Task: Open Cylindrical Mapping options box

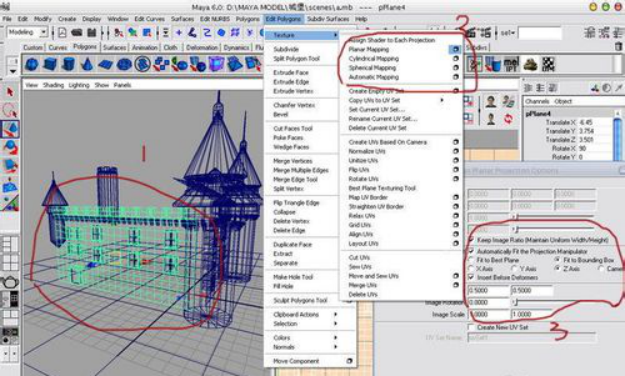Action: pos(456,59)
